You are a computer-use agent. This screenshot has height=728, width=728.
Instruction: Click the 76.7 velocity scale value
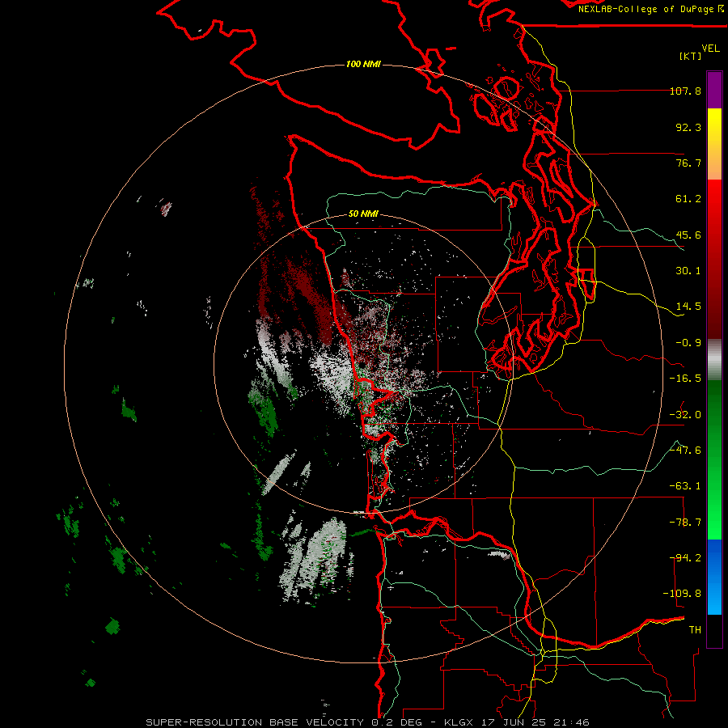tap(688, 163)
